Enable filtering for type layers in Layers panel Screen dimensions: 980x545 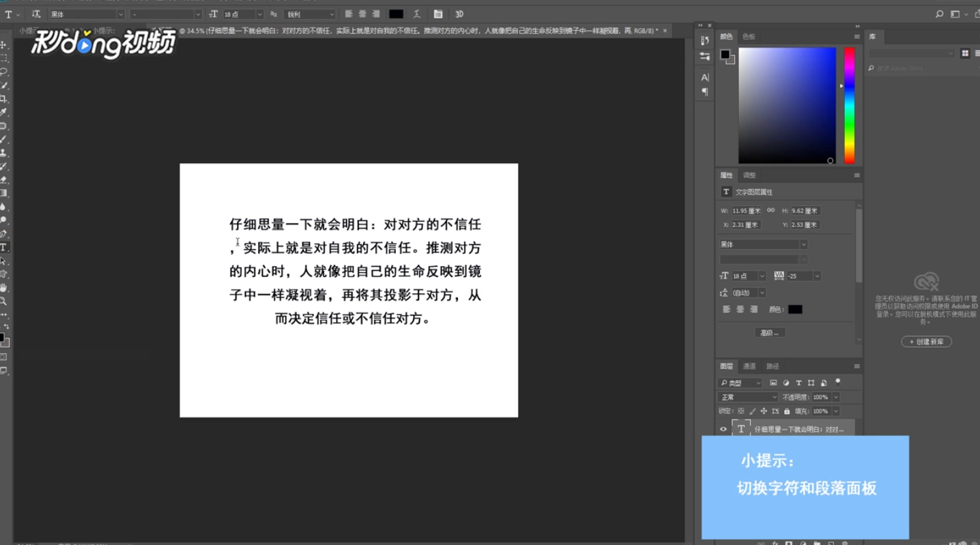(799, 383)
